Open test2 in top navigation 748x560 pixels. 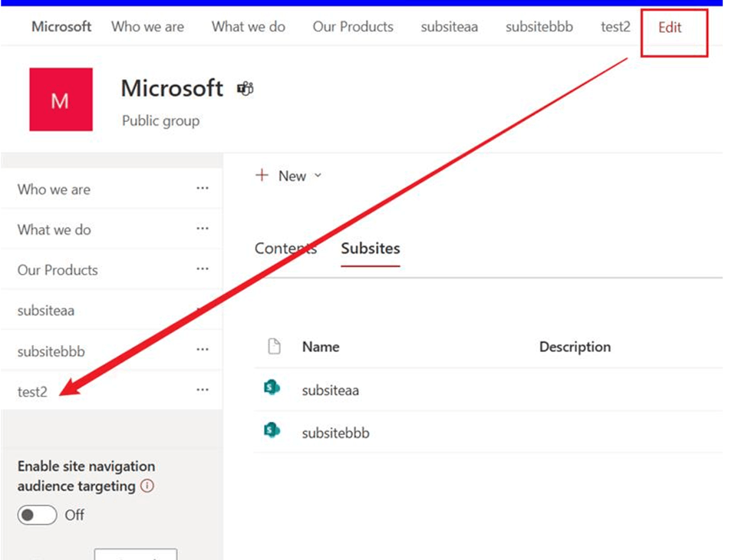[615, 27]
